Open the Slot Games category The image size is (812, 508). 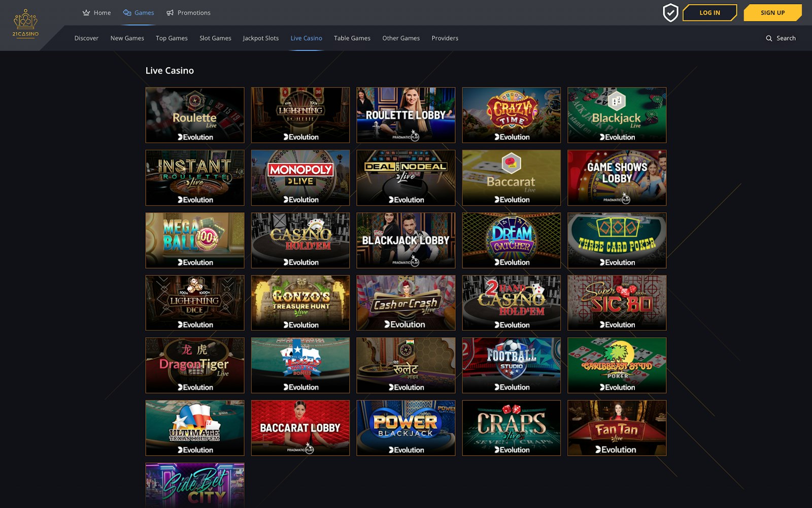click(x=215, y=38)
